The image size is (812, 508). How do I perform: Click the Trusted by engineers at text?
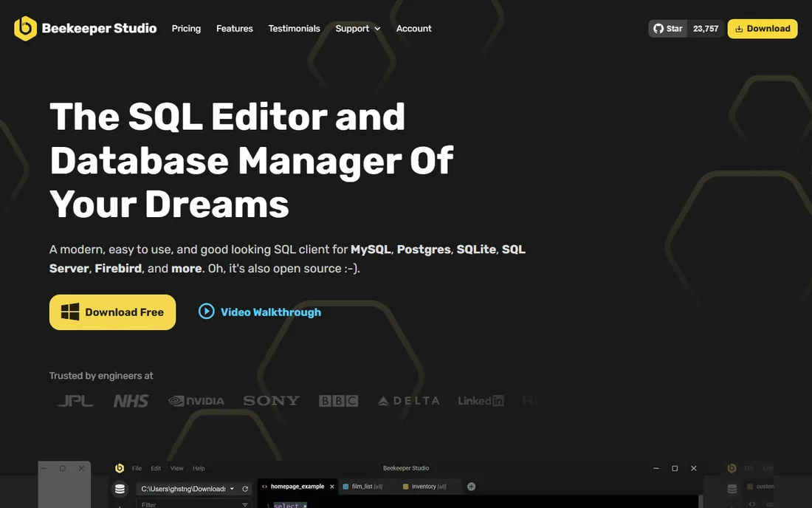click(101, 376)
